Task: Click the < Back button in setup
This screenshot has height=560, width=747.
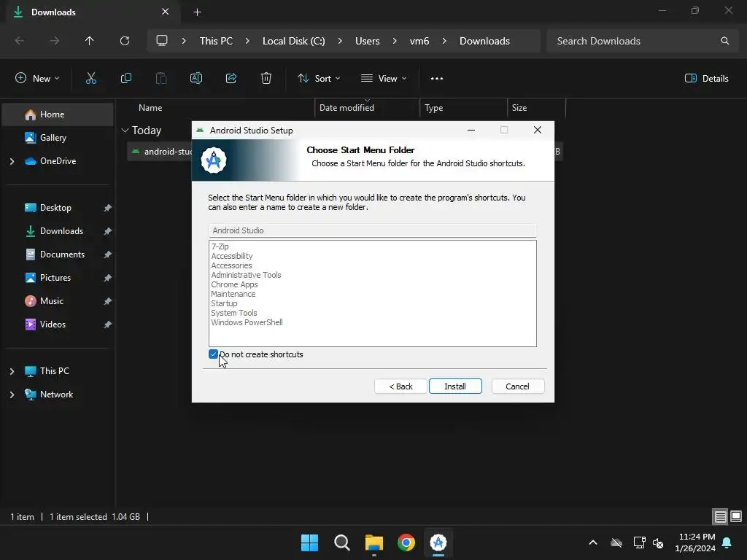Action: [400, 386]
